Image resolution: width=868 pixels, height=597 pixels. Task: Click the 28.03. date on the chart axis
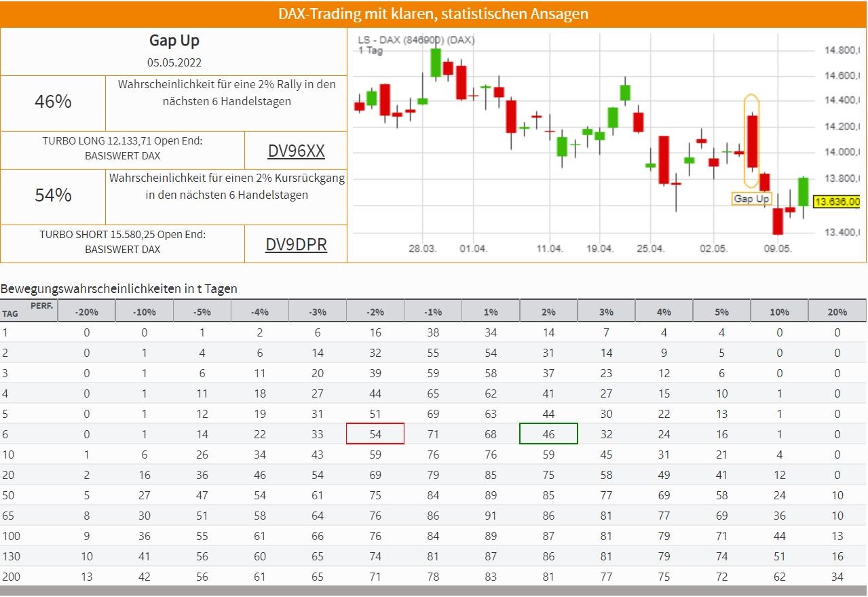[422, 249]
